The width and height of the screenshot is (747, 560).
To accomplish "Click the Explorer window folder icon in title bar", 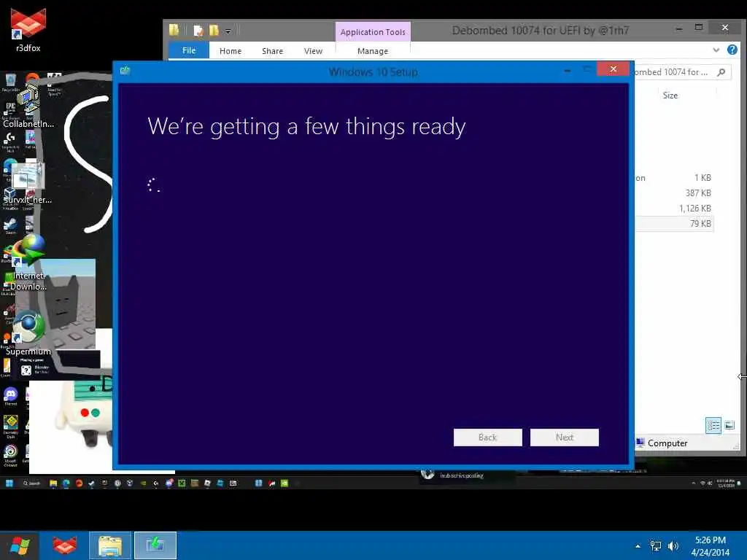I will pos(174,31).
